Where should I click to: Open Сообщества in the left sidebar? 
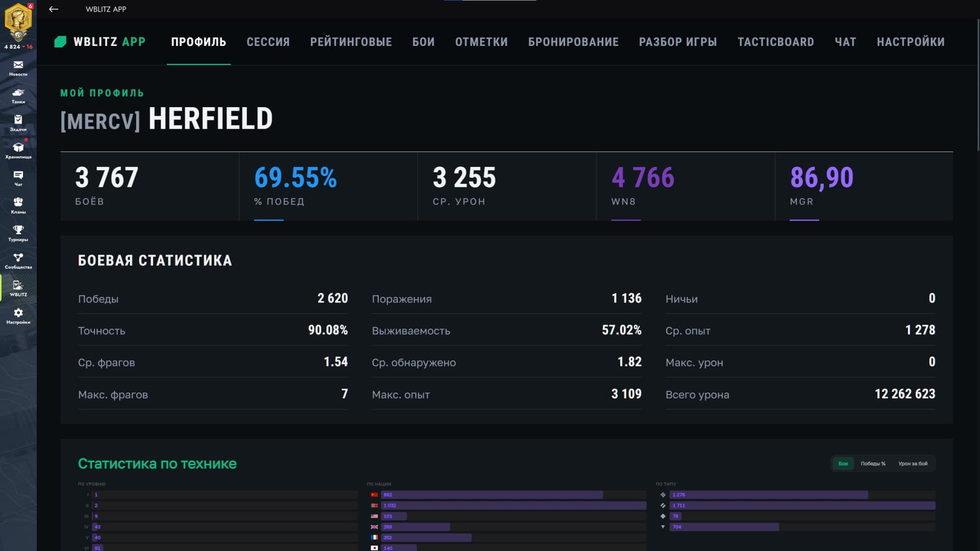[x=18, y=261]
